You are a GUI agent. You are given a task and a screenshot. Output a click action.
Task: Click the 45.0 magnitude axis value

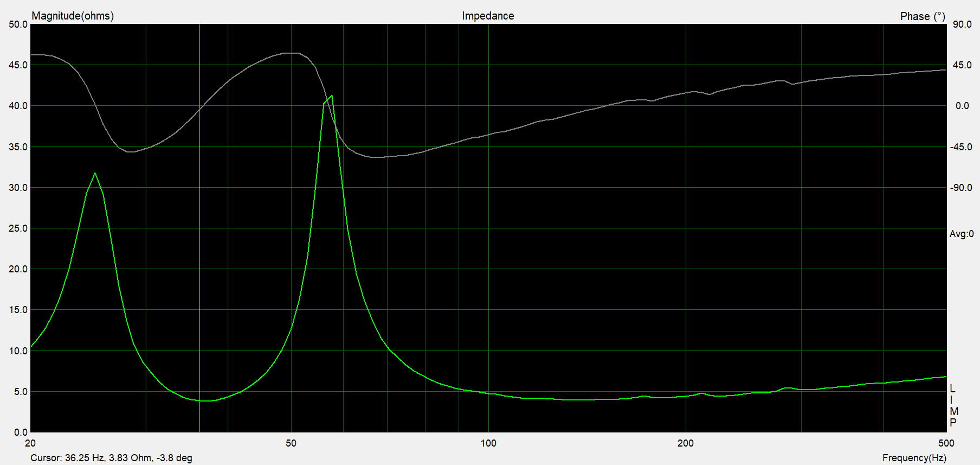18,65
